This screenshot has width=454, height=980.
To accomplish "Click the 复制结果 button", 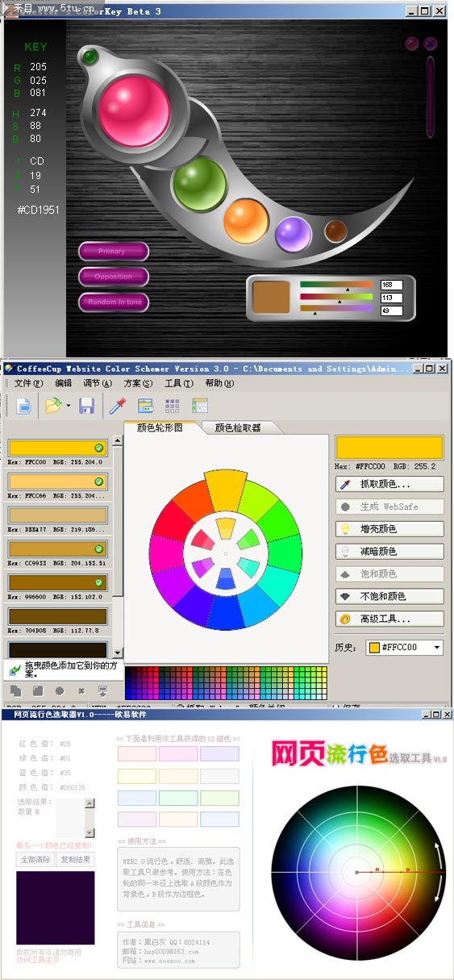I will click(76, 859).
